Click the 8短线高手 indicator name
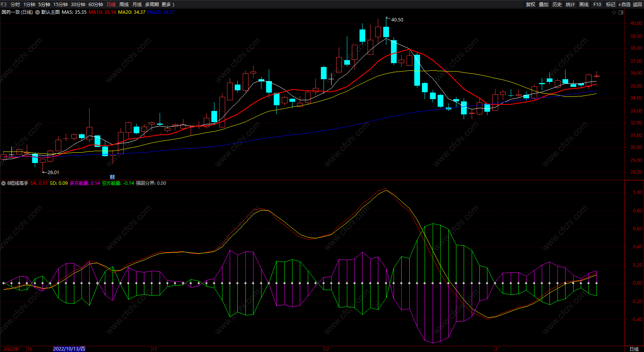 pyautogui.click(x=18, y=183)
